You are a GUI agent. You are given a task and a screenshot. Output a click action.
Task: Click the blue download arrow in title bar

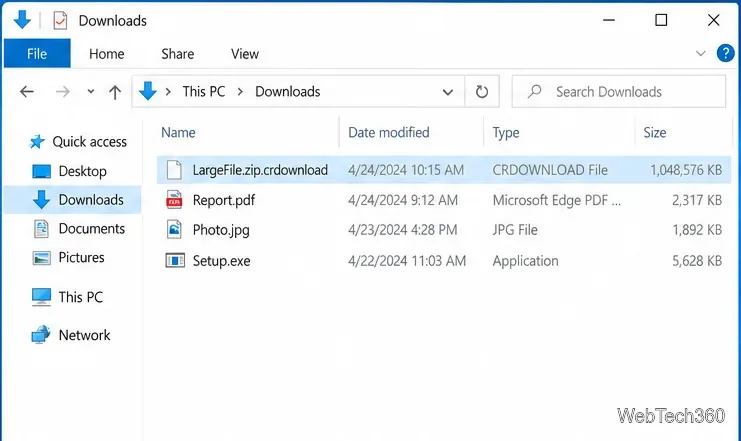(x=22, y=20)
